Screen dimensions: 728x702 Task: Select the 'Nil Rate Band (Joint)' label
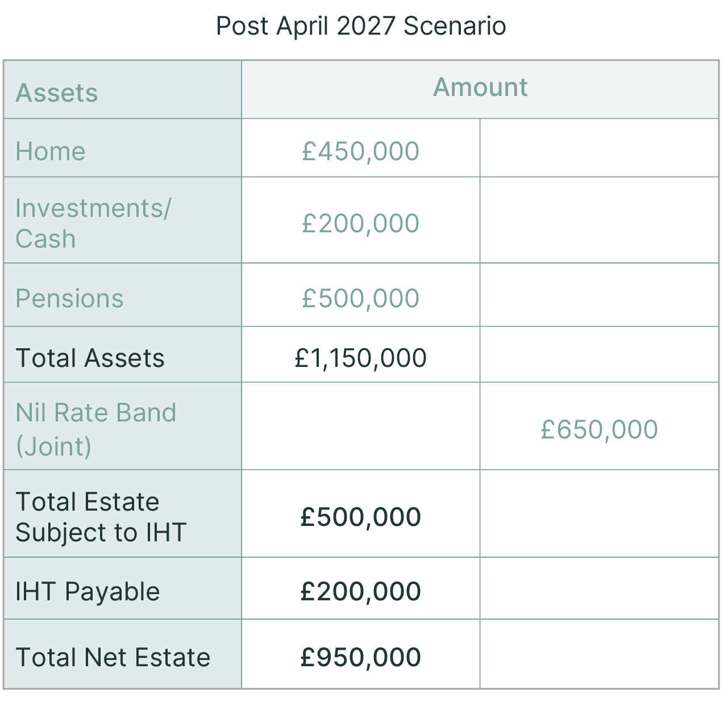pos(95,429)
